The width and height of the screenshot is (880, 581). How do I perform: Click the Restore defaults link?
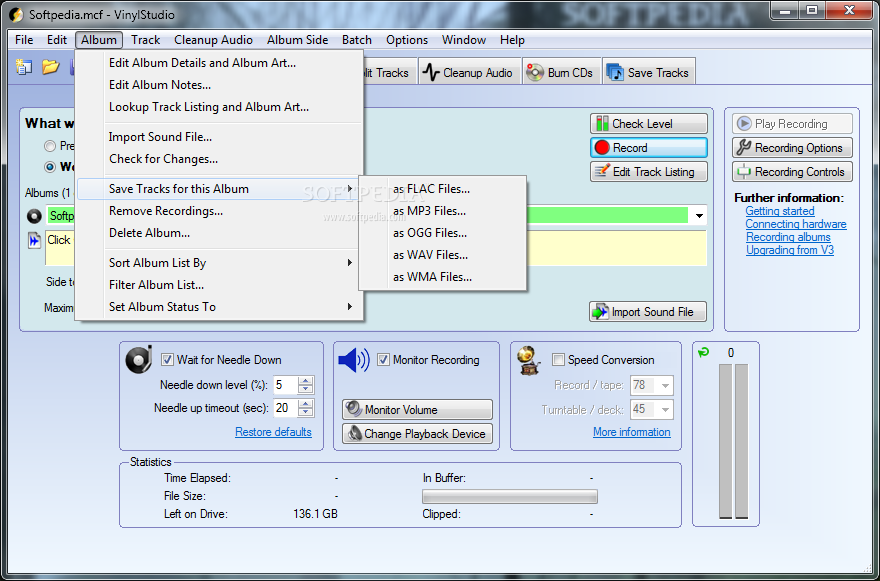[x=273, y=432]
